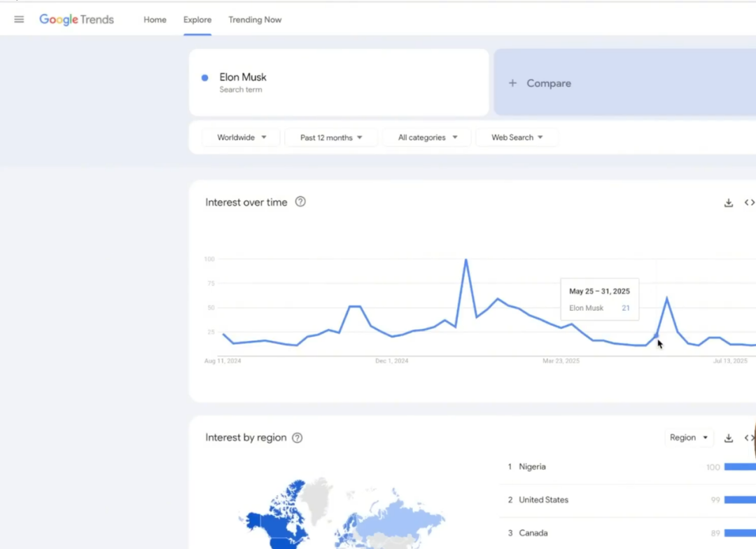Select the Explore tab
756x549 pixels.
[197, 20]
